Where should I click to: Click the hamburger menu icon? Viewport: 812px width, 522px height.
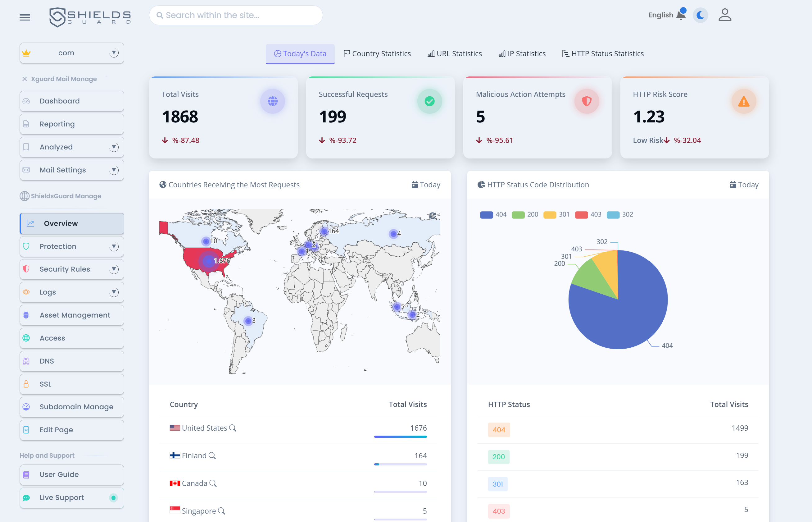(x=25, y=17)
